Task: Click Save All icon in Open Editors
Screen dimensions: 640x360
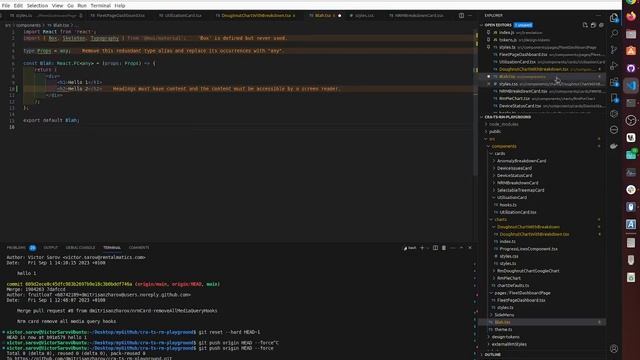Action: tap(593, 25)
